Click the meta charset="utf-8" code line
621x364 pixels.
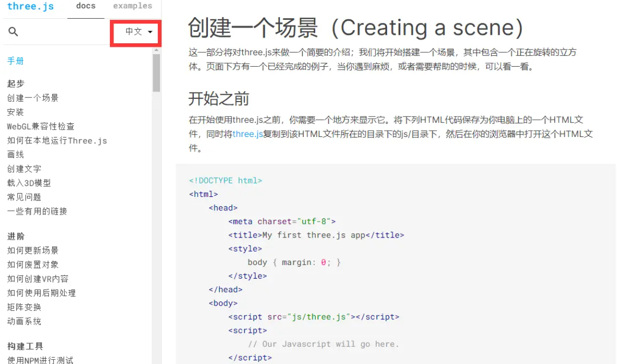(282, 221)
